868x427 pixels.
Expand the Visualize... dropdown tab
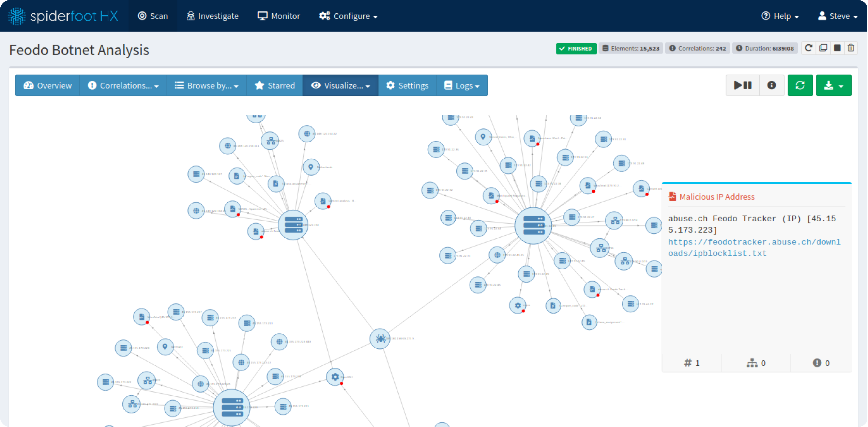[340, 85]
